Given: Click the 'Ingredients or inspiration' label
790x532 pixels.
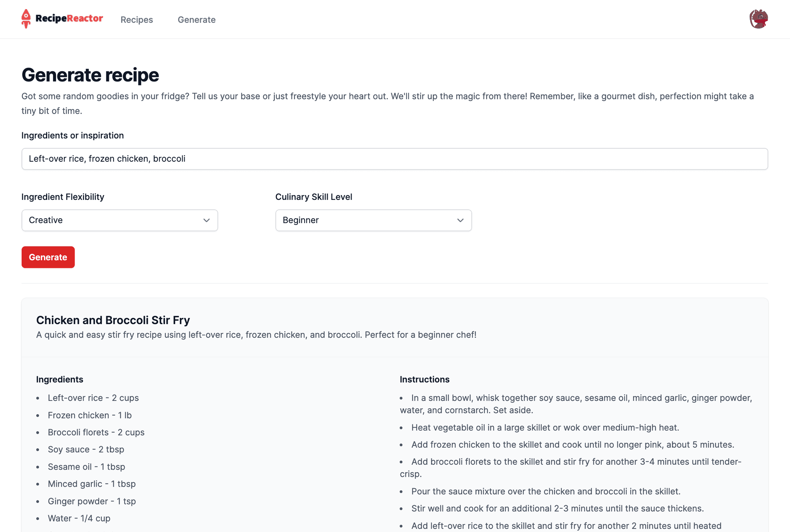Looking at the screenshot, I should pyautogui.click(x=72, y=136).
